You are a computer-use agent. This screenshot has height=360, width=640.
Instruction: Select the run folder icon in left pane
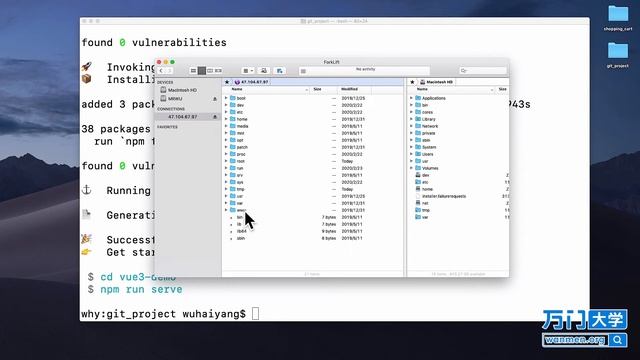[x=233, y=168]
